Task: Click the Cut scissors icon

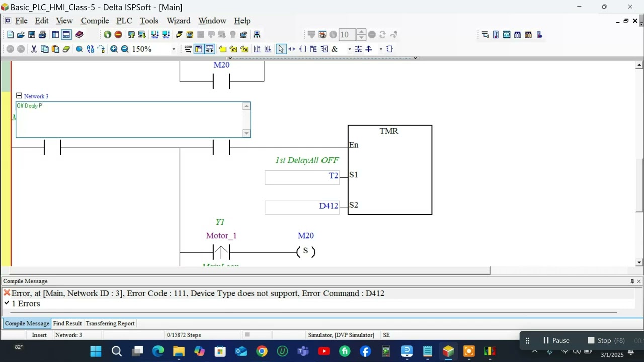Action: [x=34, y=49]
